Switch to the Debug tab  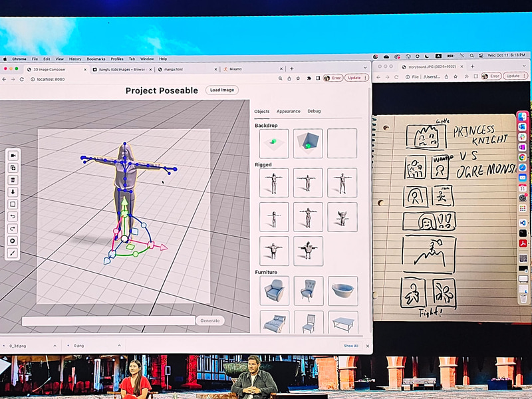click(314, 111)
